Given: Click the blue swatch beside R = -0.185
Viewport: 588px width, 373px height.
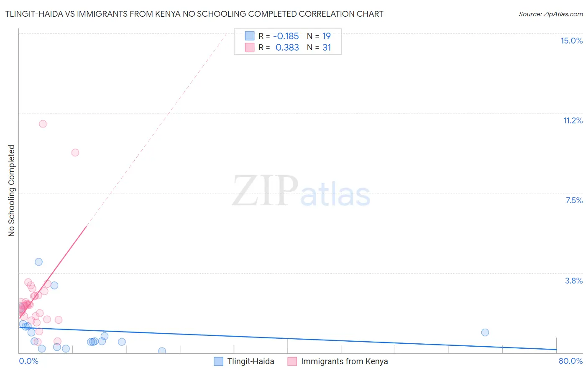Looking at the screenshot, I should coord(250,36).
